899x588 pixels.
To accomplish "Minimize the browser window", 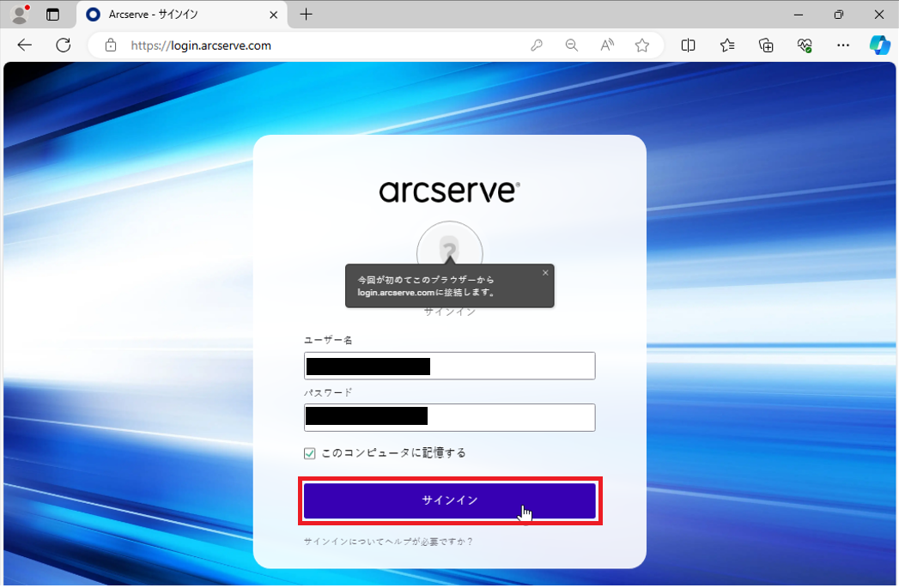I will [x=798, y=15].
